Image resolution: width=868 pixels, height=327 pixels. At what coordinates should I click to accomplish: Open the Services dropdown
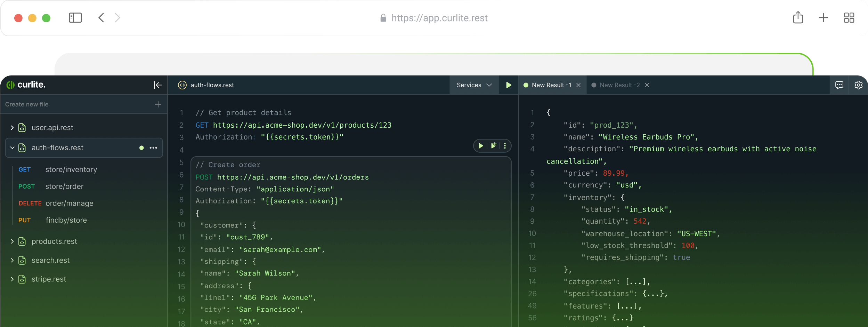tap(474, 85)
